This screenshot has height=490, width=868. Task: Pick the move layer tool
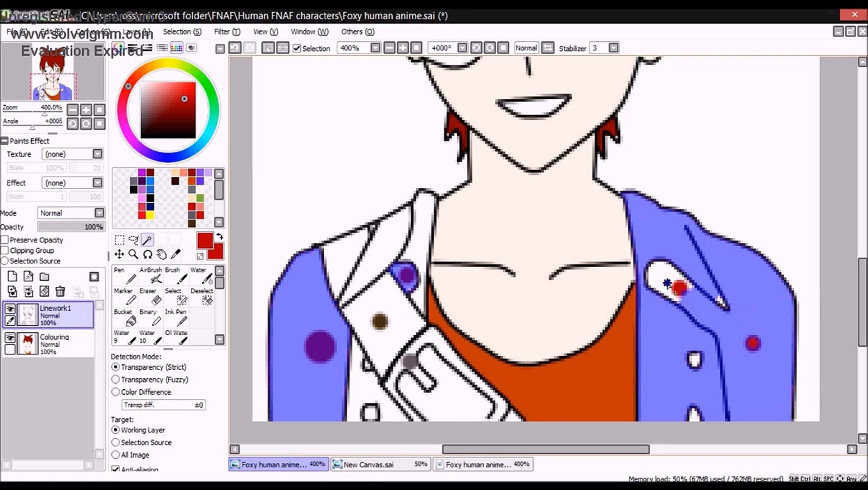tap(119, 254)
